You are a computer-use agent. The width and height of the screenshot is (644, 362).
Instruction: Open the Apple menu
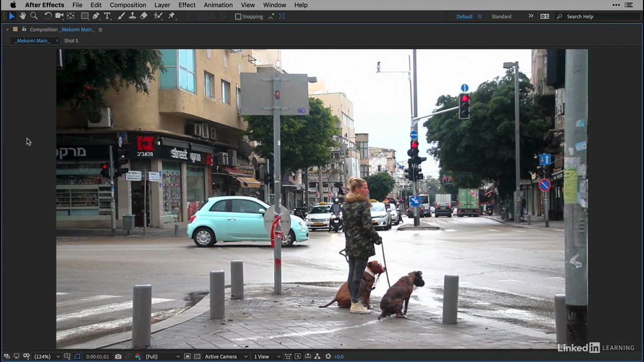pyautogui.click(x=13, y=5)
